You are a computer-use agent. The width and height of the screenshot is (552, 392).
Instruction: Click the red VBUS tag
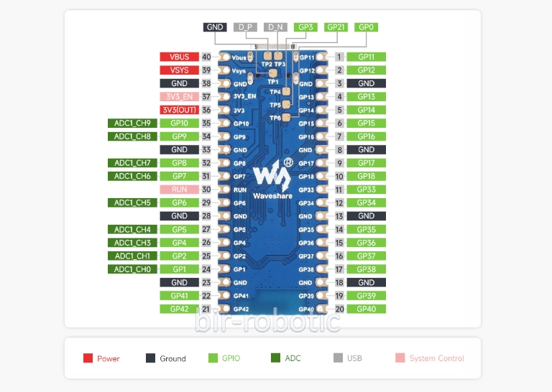coord(179,57)
